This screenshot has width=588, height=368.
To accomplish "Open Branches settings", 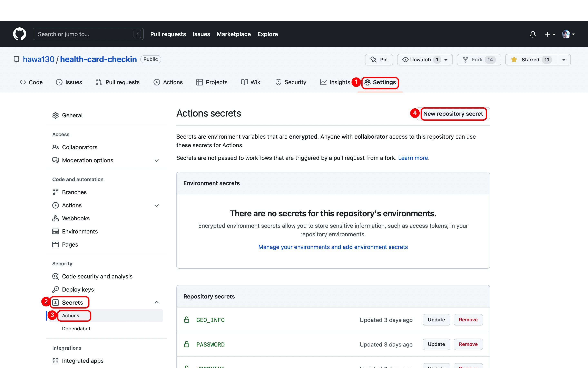I will click(x=69, y=192).
